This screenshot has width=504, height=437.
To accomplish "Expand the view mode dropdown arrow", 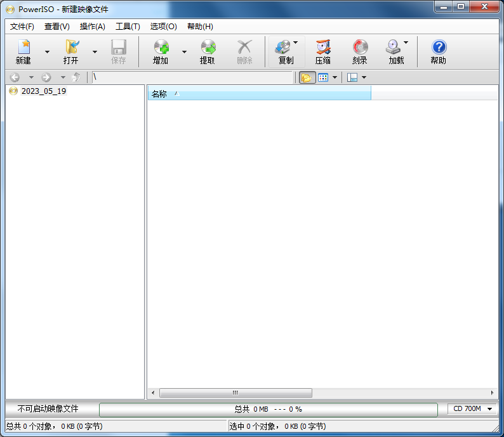I will [335, 77].
